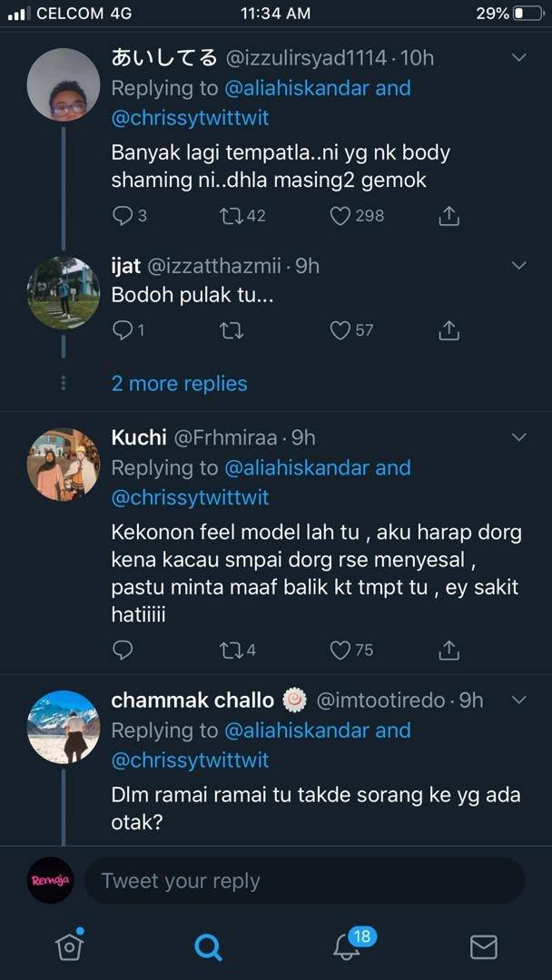Share ijat's tweet
552x980 pixels.
448,331
